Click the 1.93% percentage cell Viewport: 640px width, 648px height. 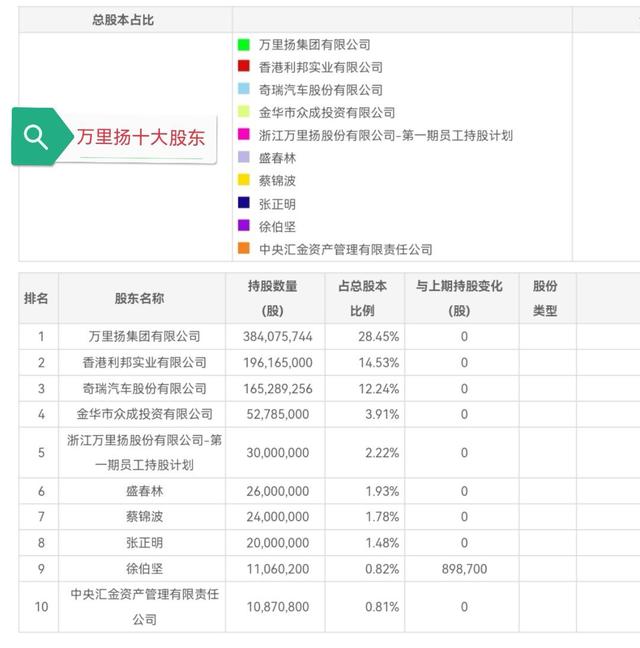382,491
